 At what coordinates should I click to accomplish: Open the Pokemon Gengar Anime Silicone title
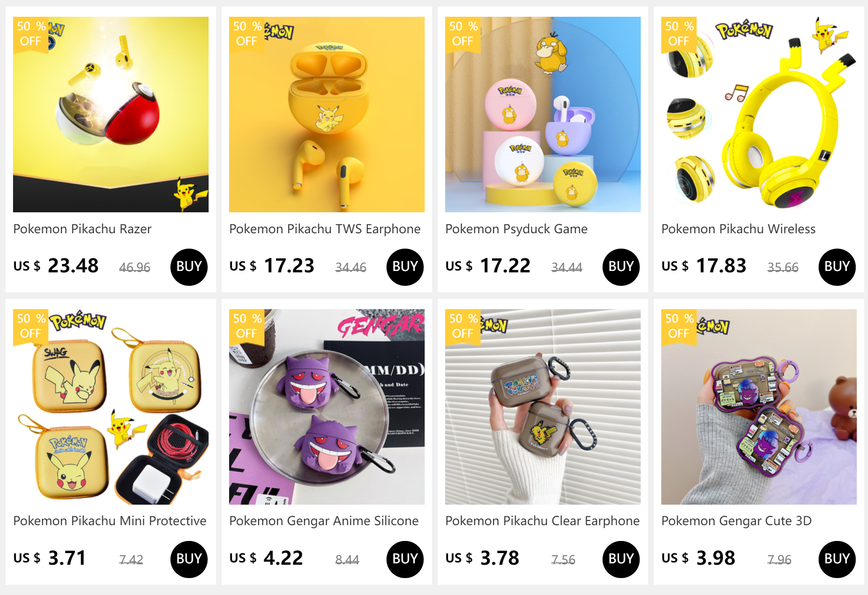click(x=324, y=521)
